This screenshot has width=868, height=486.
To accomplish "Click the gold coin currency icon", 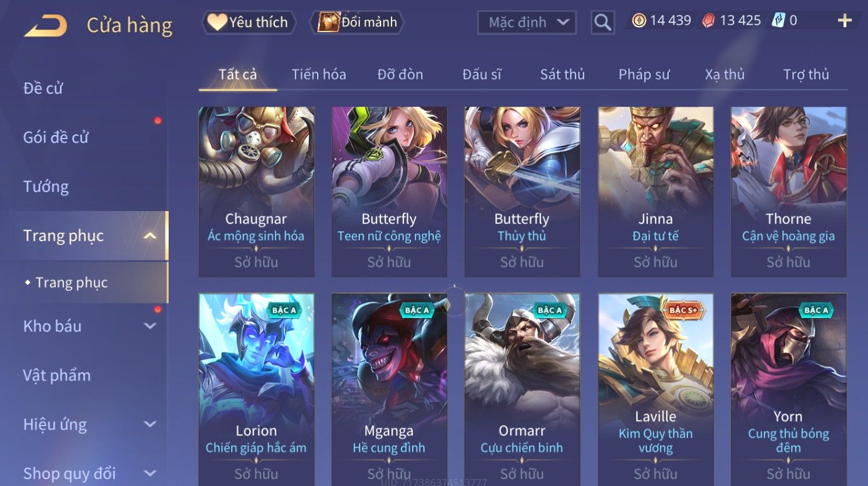I will [x=639, y=21].
